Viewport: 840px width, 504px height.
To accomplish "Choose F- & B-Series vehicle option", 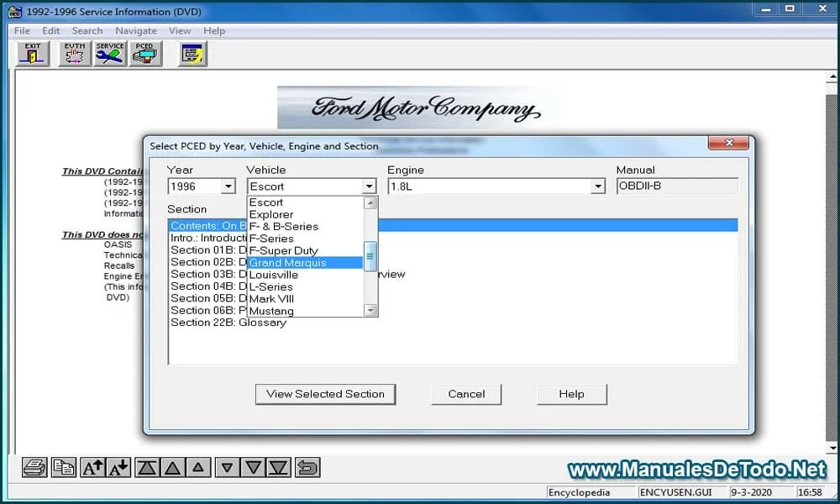I will (305, 227).
